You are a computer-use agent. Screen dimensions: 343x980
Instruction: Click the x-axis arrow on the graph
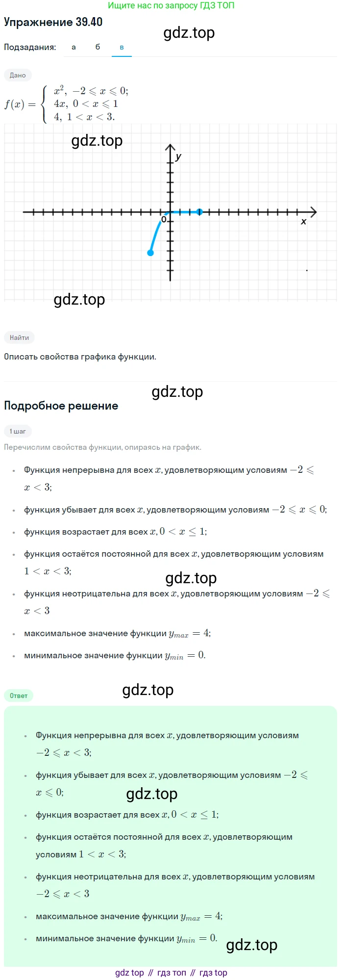point(313,212)
